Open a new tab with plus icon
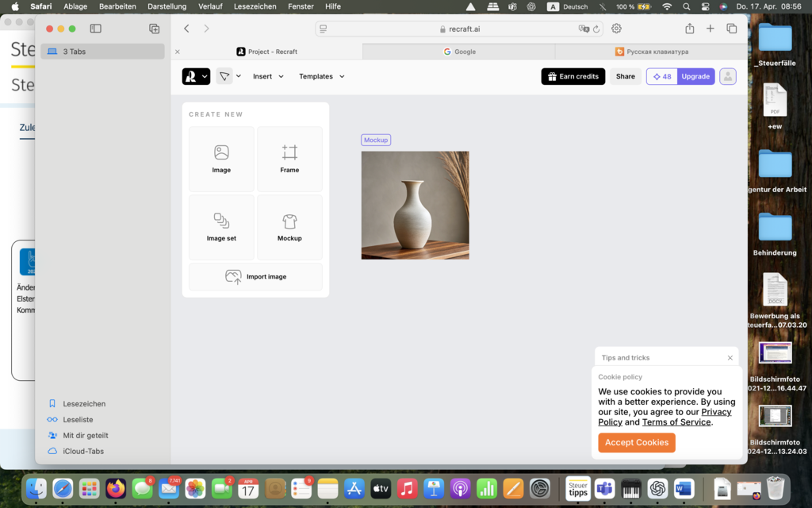 [710, 29]
